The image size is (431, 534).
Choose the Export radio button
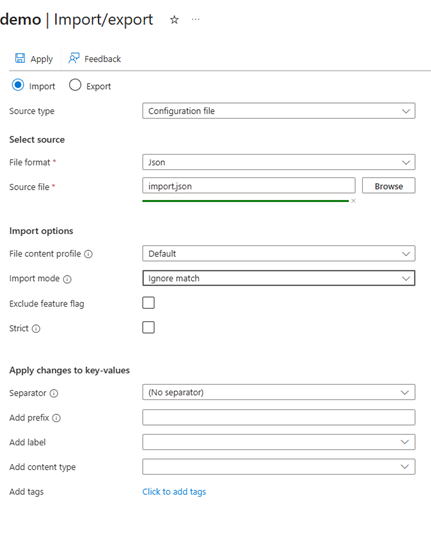click(x=75, y=85)
